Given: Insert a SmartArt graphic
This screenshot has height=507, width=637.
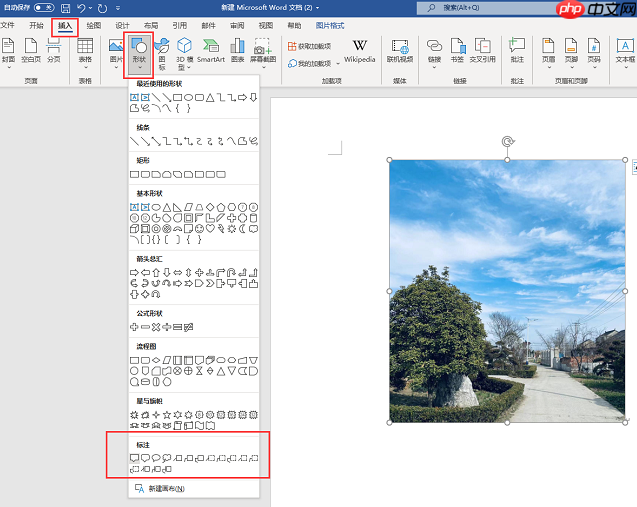Looking at the screenshot, I should [x=211, y=51].
